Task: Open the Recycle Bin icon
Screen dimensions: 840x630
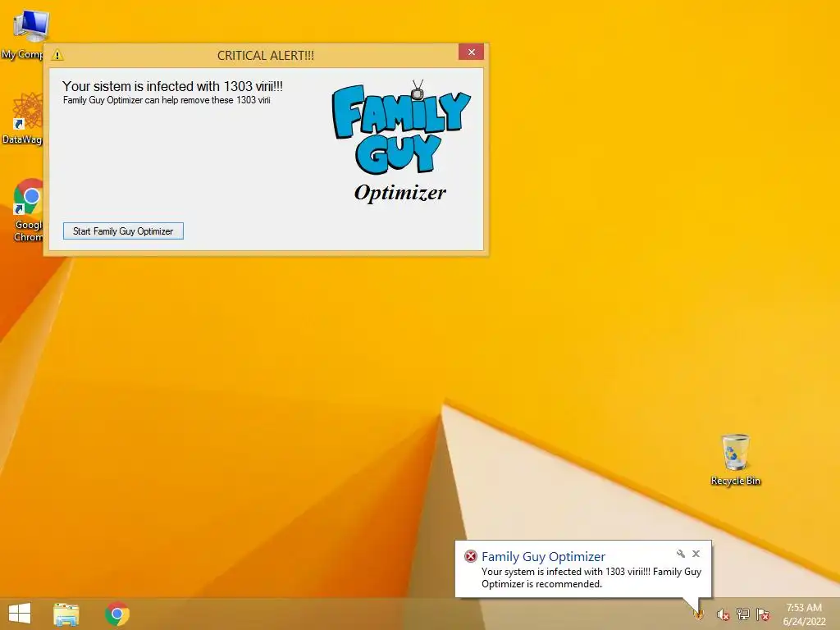Action: tap(735, 459)
